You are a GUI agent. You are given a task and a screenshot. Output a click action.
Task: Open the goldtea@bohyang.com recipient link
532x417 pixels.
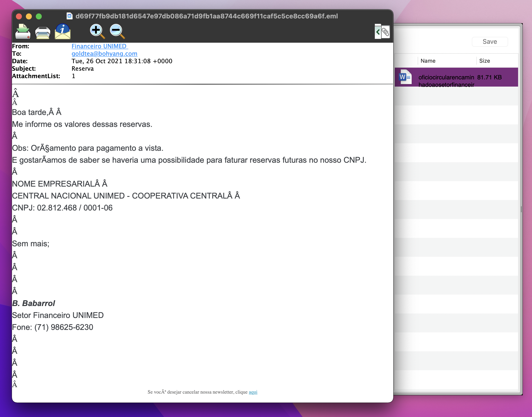click(104, 53)
